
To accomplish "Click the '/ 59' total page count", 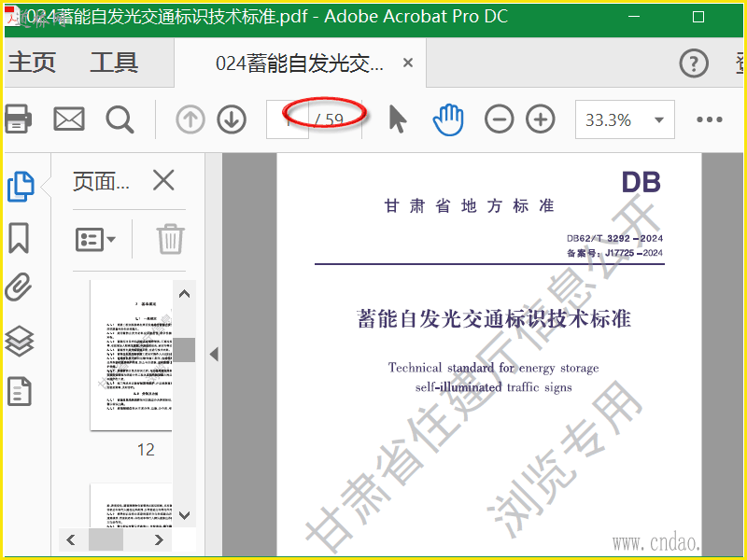I will click(x=329, y=119).
